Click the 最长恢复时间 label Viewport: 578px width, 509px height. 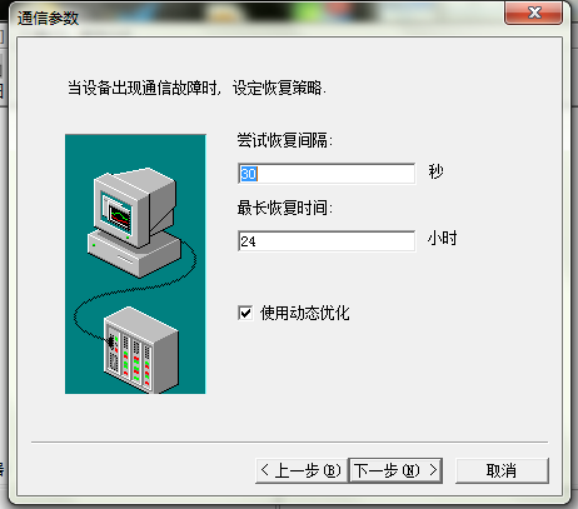coord(284,208)
